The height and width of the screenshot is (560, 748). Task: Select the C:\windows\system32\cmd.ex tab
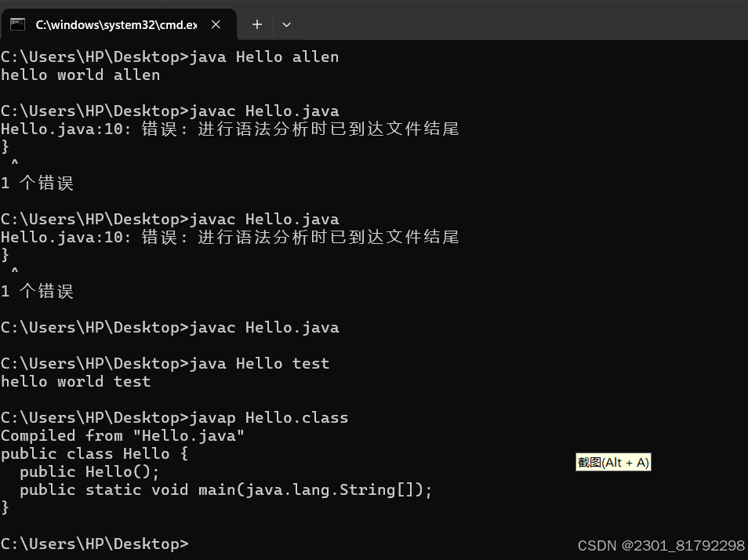(118, 24)
